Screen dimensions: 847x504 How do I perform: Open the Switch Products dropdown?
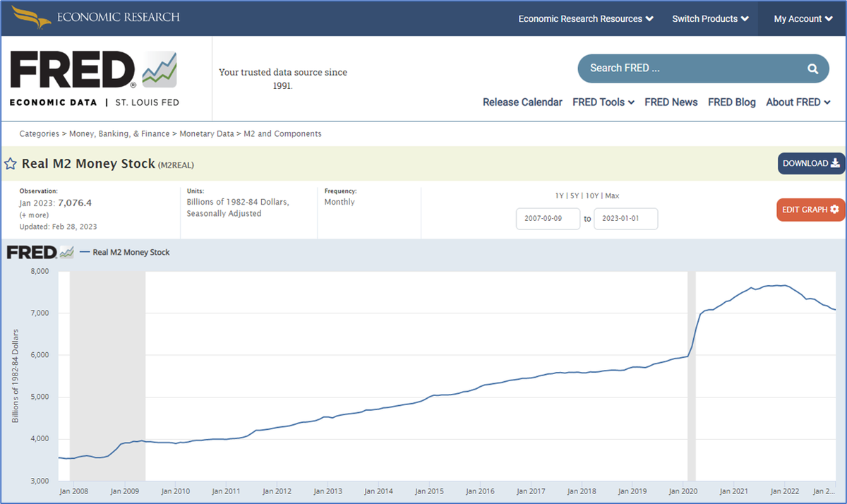(x=710, y=19)
